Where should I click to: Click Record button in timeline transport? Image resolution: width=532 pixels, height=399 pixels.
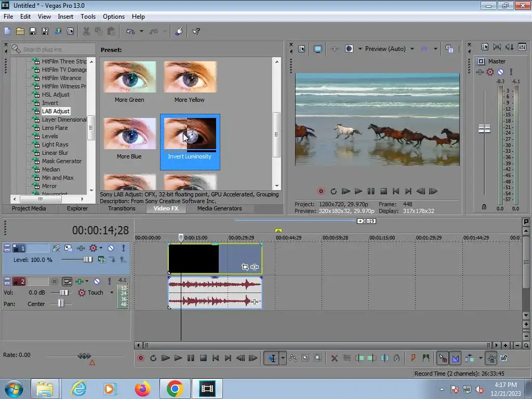coord(141,358)
